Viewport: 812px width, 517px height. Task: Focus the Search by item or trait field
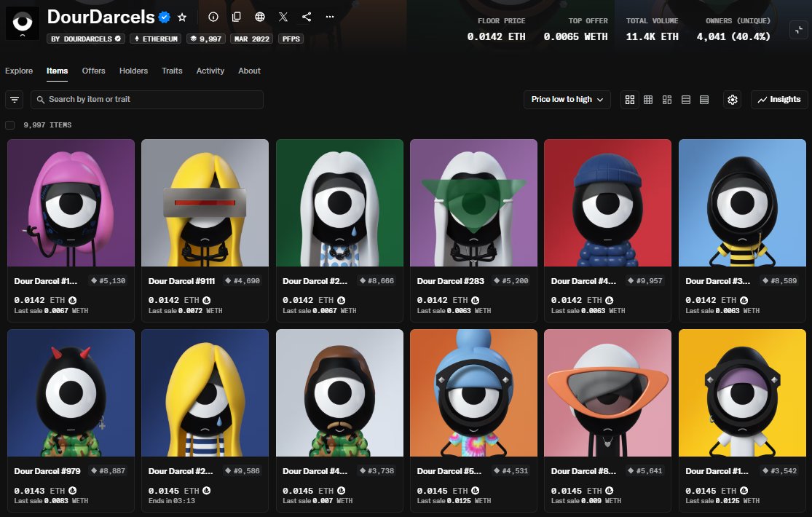tap(147, 100)
